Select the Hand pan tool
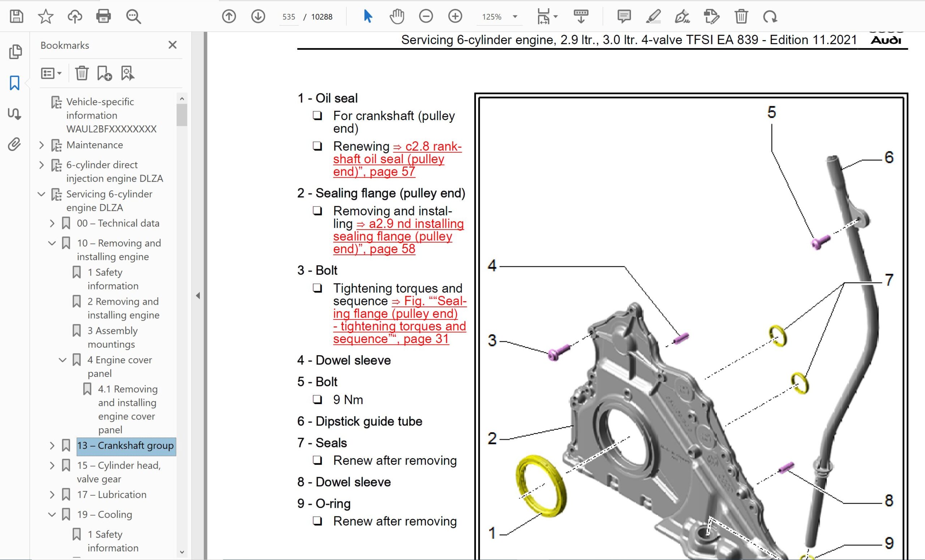This screenshot has width=925, height=560. [397, 17]
